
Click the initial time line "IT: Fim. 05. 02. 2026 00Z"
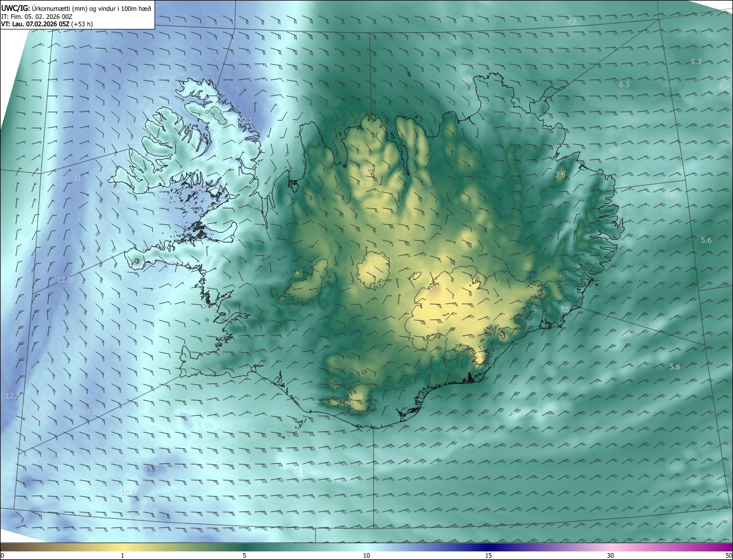[37, 17]
